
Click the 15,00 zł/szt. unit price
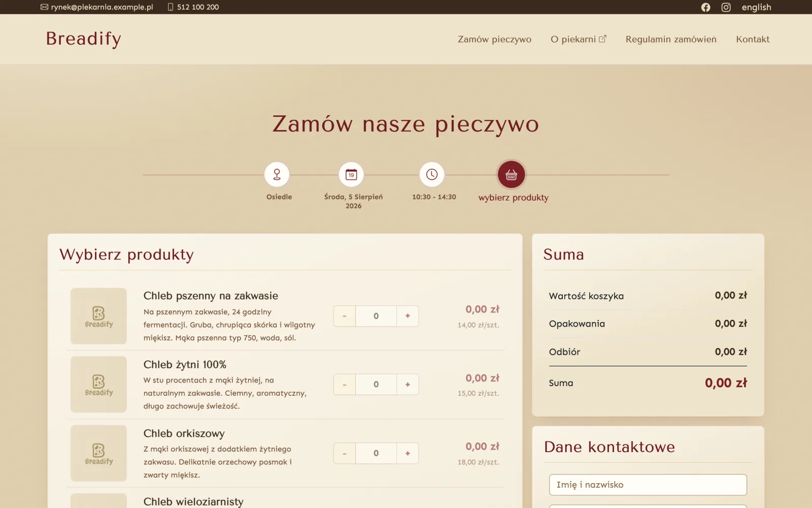pyautogui.click(x=478, y=394)
